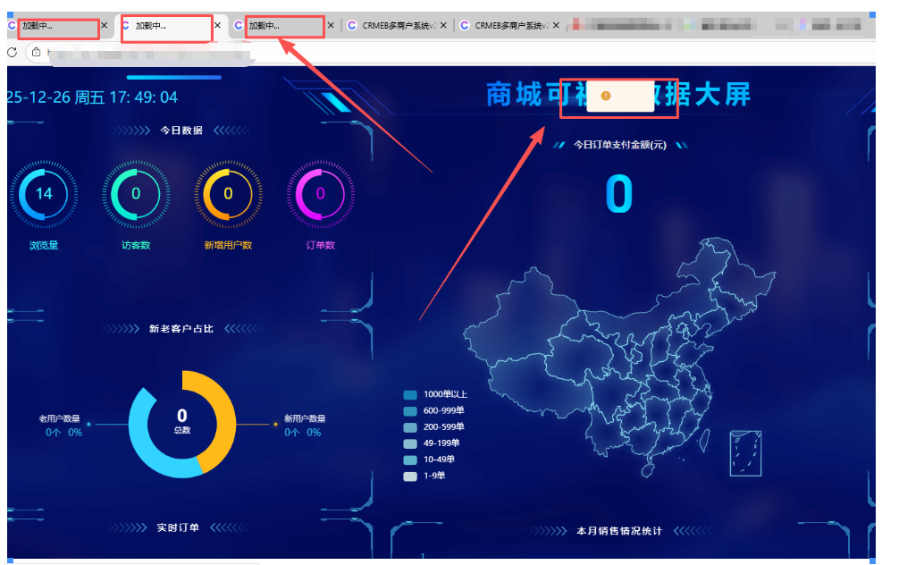Click the 新用户数量 label
This screenshot has width=924, height=565.
click(x=305, y=418)
